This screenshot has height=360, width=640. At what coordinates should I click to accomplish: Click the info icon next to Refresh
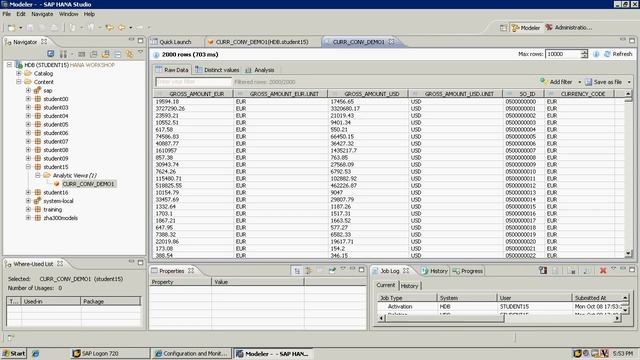coord(596,54)
